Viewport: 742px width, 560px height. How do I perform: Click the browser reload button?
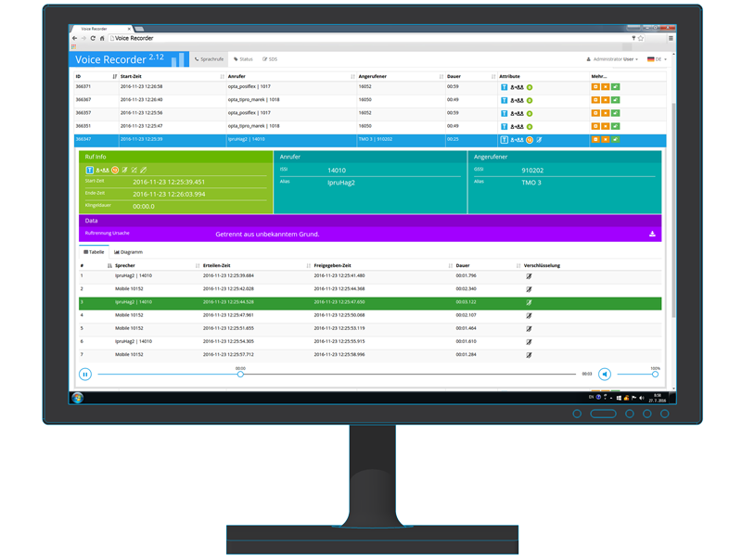click(93, 38)
